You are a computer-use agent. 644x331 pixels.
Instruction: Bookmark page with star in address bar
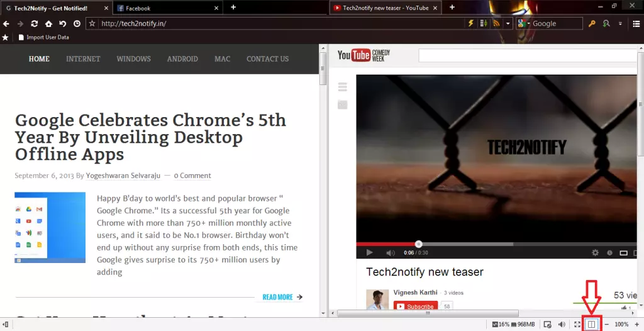point(92,23)
